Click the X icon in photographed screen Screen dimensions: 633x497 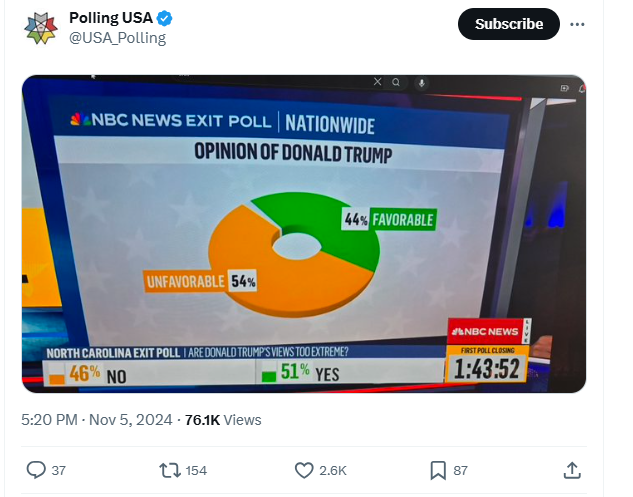[x=377, y=82]
